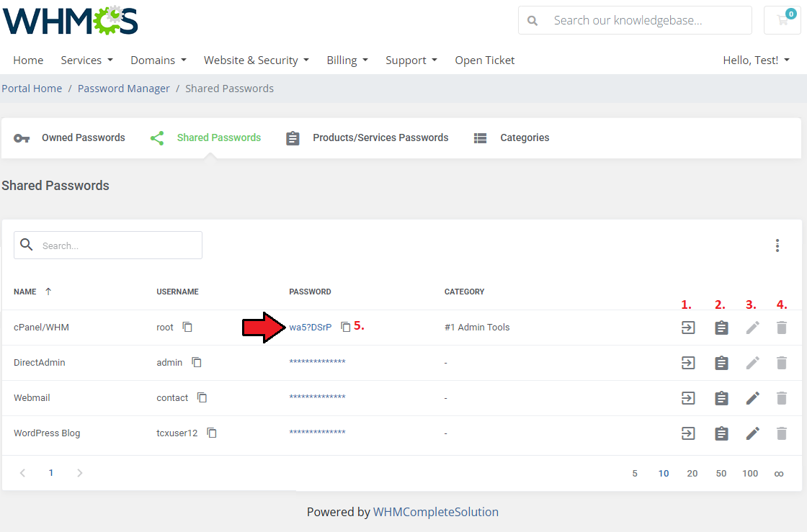Open details clipboard for Webmail
This screenshot has width=807, height=532.
tap(721, 398)
